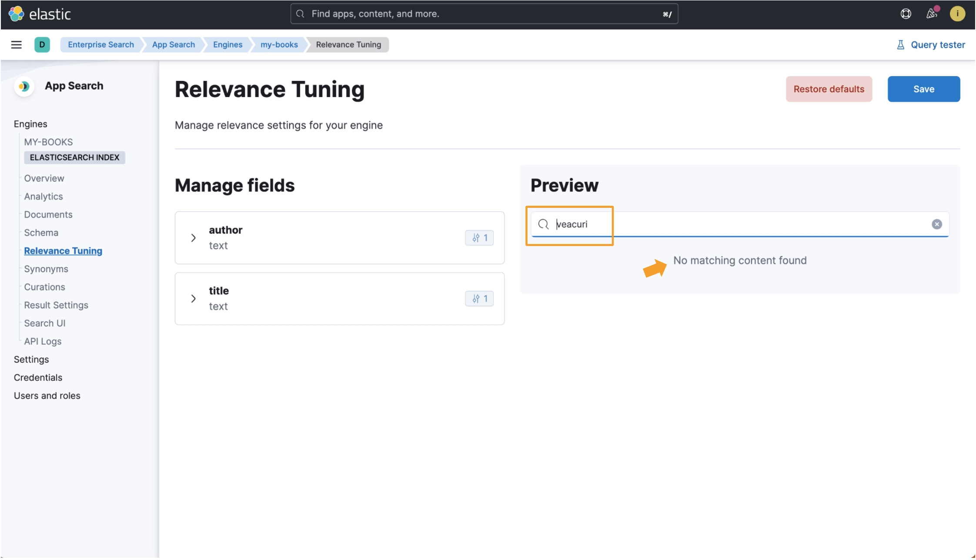
Task: Restore default relevance settings
Action: (x=829, y=89)
